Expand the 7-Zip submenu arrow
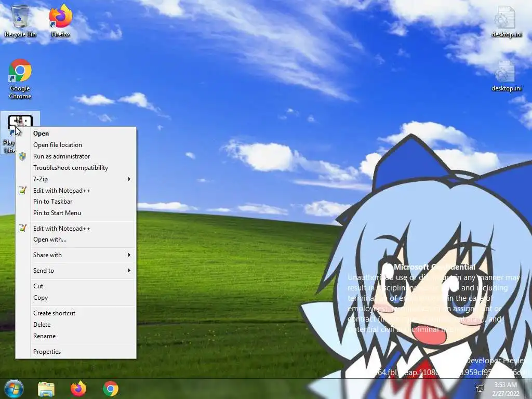This screenshot has height=399, width=532. tap(129, 179)
